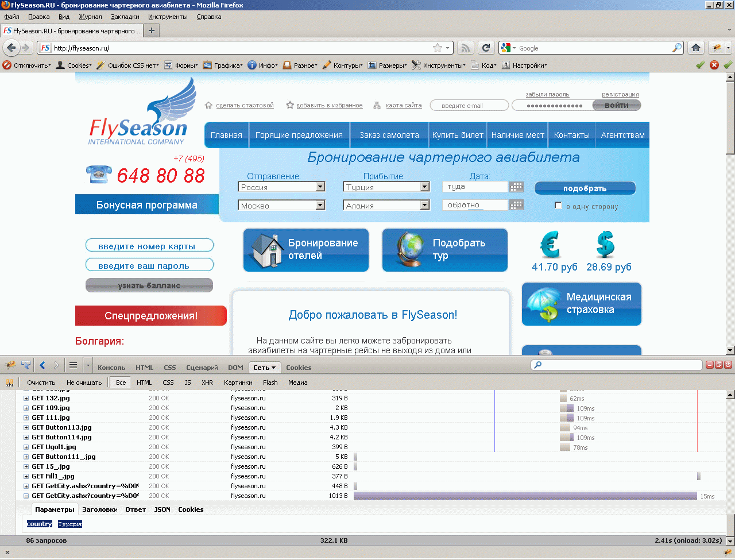This screenshot has height=560, width=735.
Task: Click the euro currency rate icon
Action: pos(550,245)
